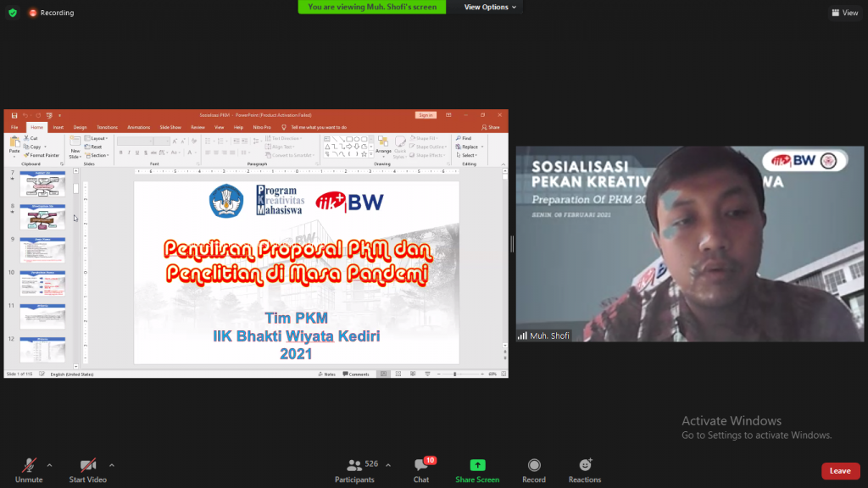The width and height of the screenshot is (868, 488).
Task: Click the green encryption shield icon
Action: click(x=12, y=13)
